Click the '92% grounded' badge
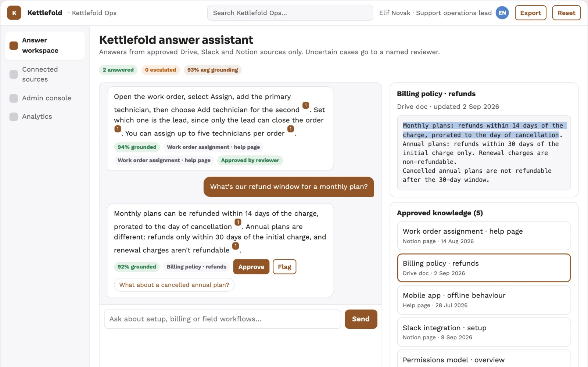The height and width of the screenshot is (367, 588). click(137, 267)
